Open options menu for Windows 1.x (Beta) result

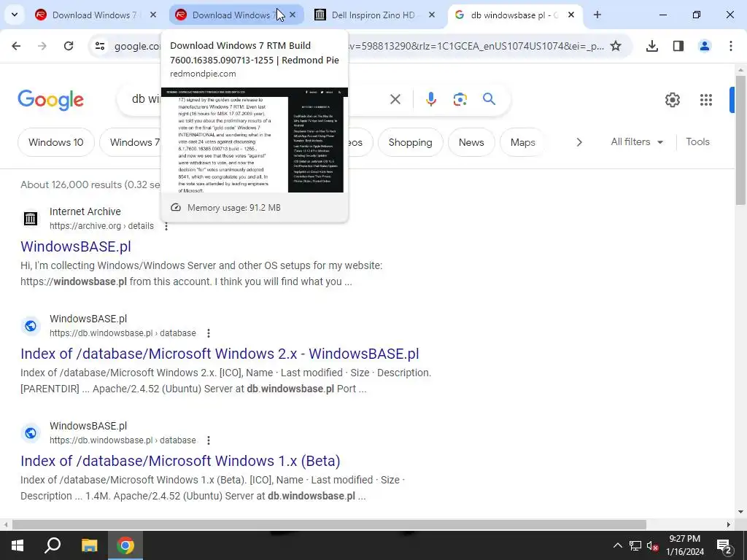(208, 440)
